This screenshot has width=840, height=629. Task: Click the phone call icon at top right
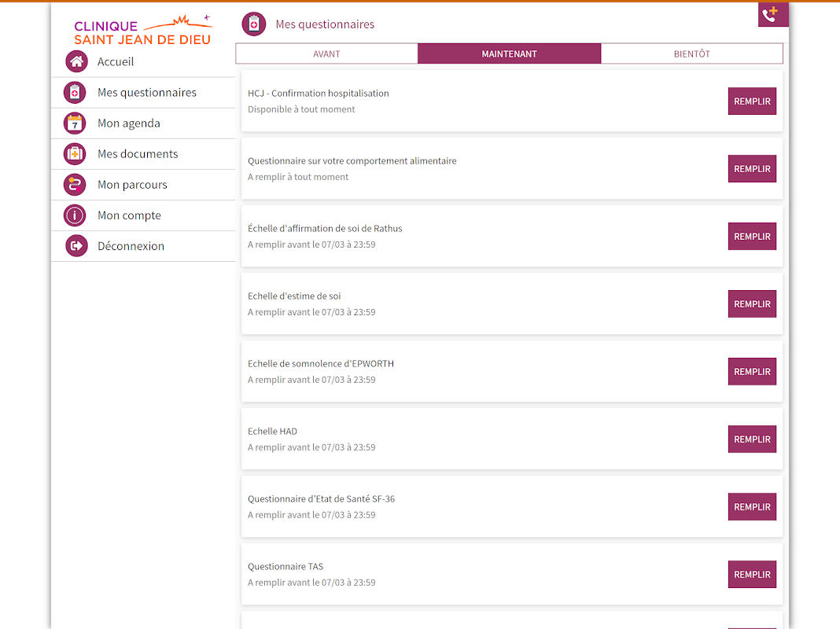(772, 14)
